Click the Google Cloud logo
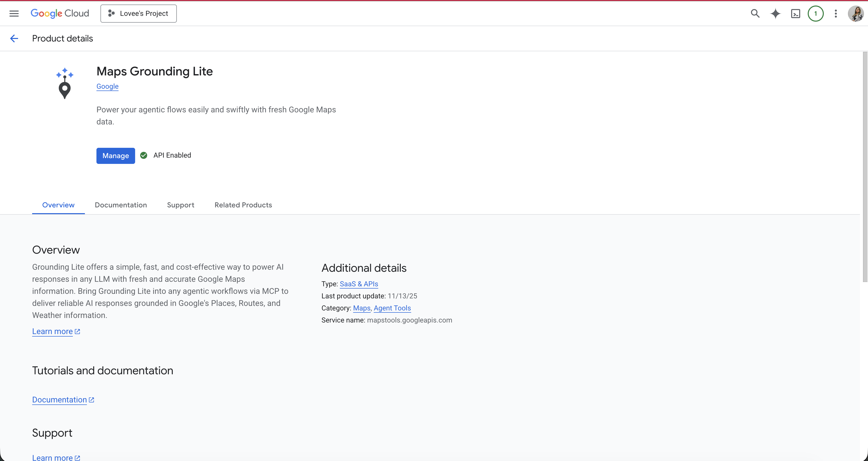868x461 pixels. [x=60, y=14]
